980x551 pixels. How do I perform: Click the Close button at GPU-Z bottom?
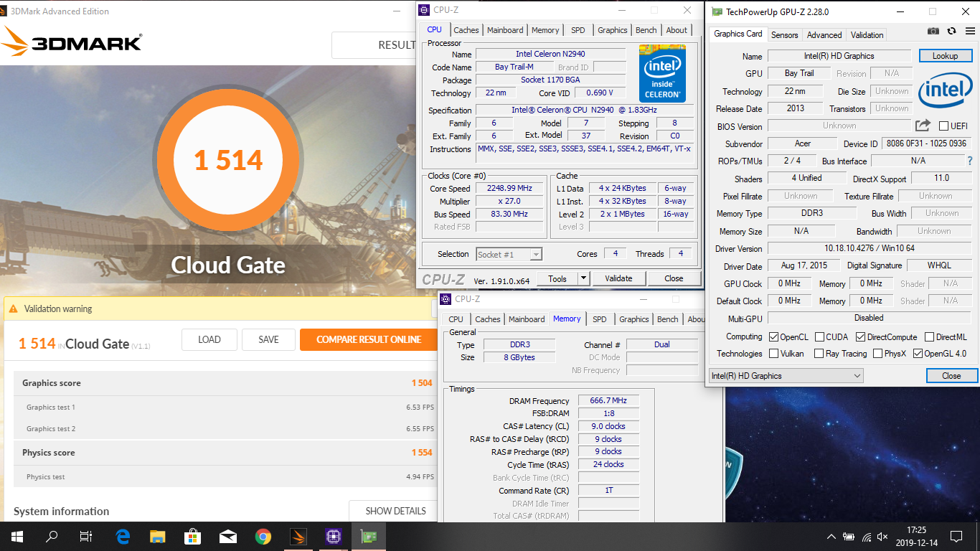click(x=951, y=376)
